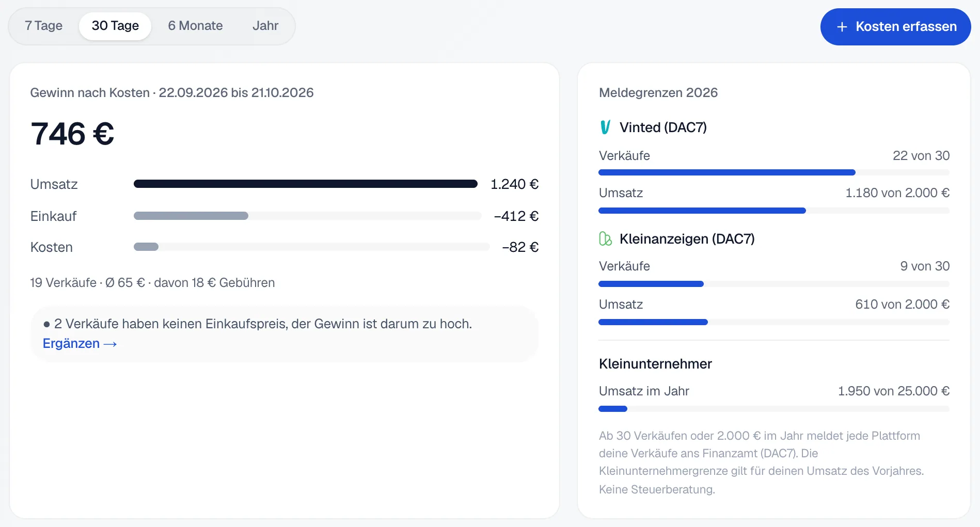The image size is (980, 527).
Task: Click Kleinanzeigen Verkäufe progress bar
Action: pos(774,284)
